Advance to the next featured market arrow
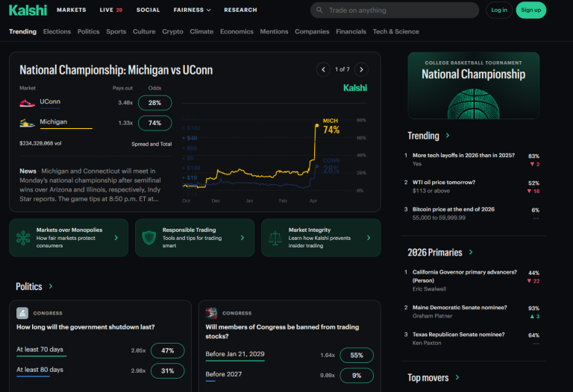 (361, 69)
